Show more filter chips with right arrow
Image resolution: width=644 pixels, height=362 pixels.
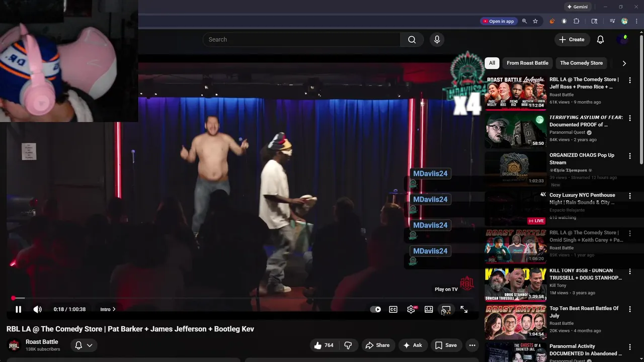(624, 63)
